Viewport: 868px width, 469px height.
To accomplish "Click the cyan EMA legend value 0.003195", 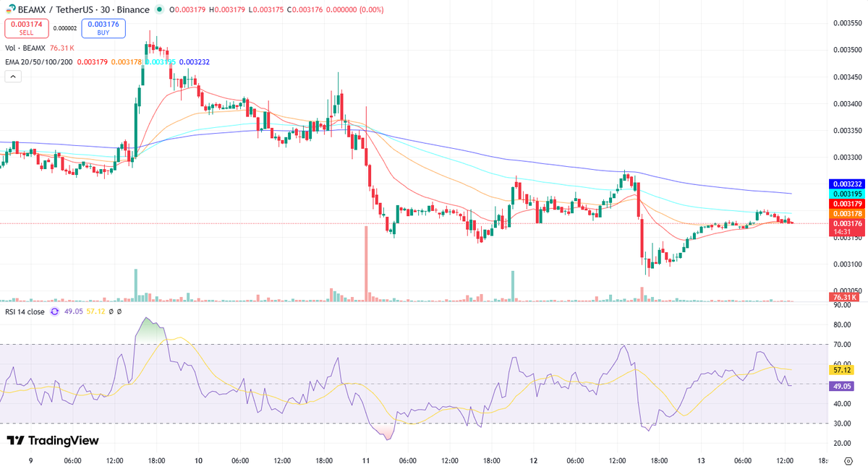I will pyautogui.click(x=161, y=62).
